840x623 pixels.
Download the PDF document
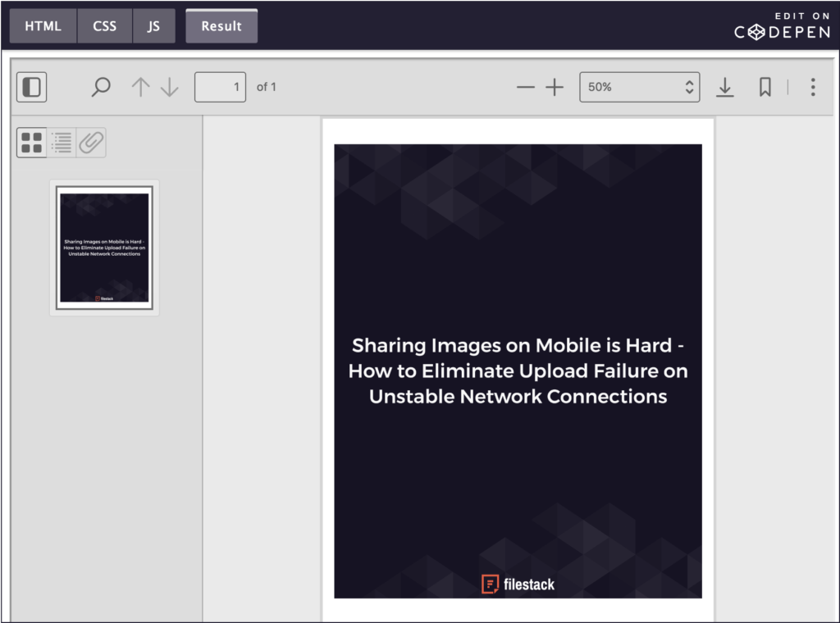coord(725,86)
